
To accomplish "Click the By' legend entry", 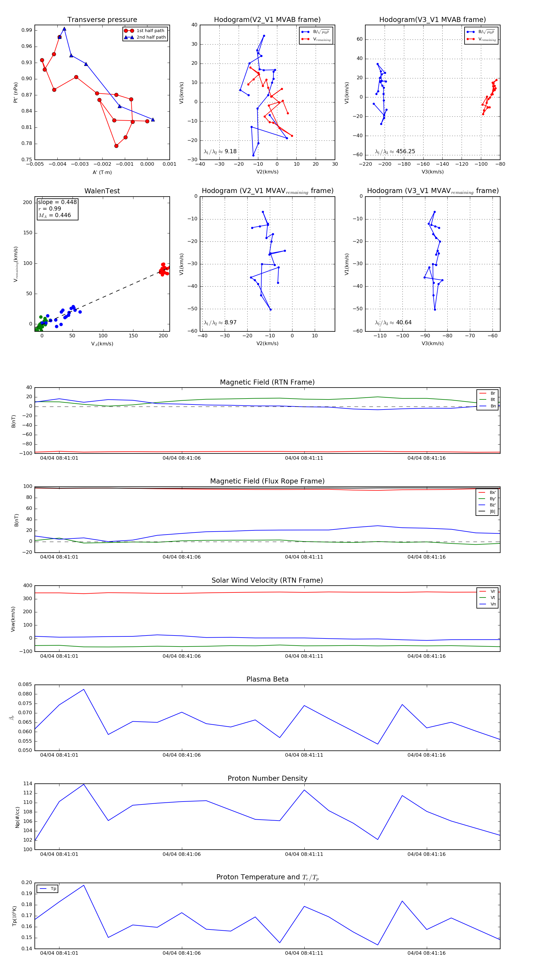I will click(x=487, y=499).
